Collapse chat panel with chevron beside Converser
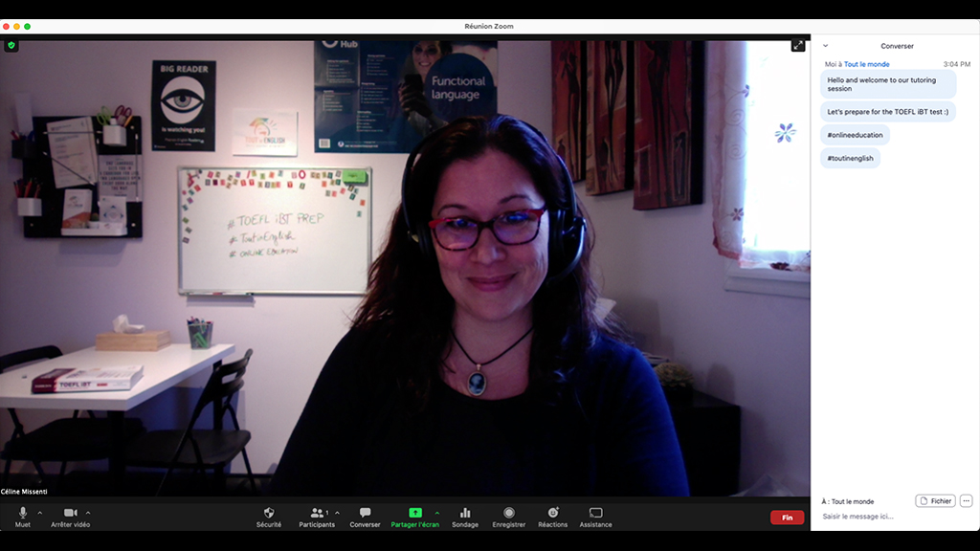 click(826, 46)
